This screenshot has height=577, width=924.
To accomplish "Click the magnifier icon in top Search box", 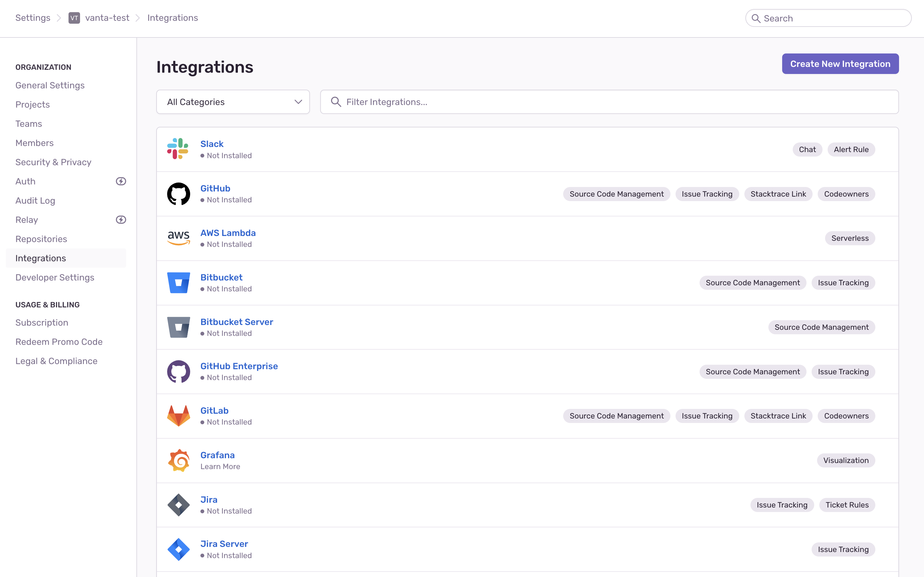I will pos(756,18).
